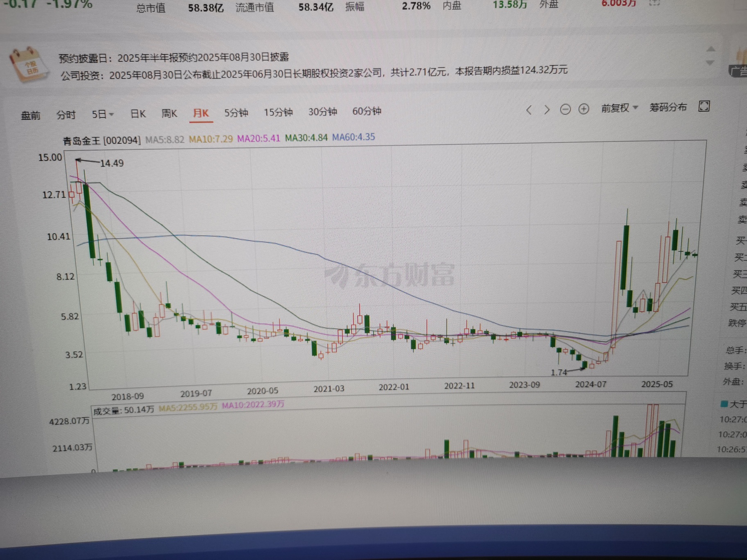This screenshot has height=560, width=747.
Task: Switch to 15分钟 chart tab
Action: [278, 112]
